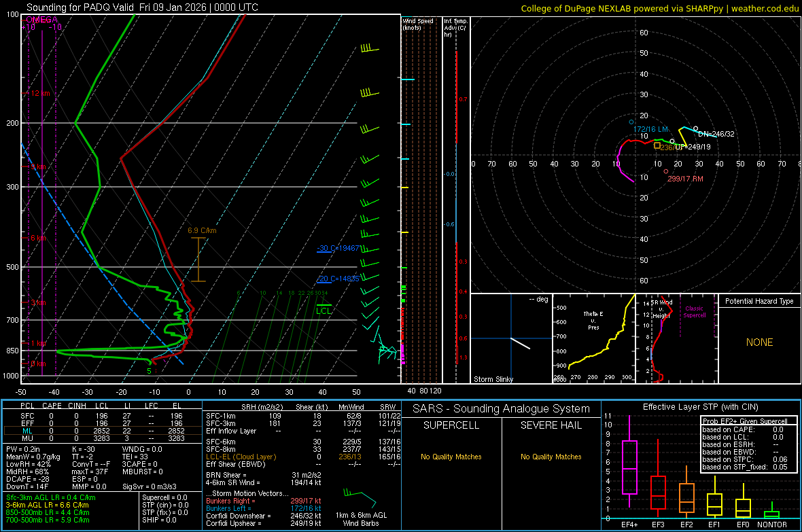Click the -20 C=14835' height label

(338, 279)
